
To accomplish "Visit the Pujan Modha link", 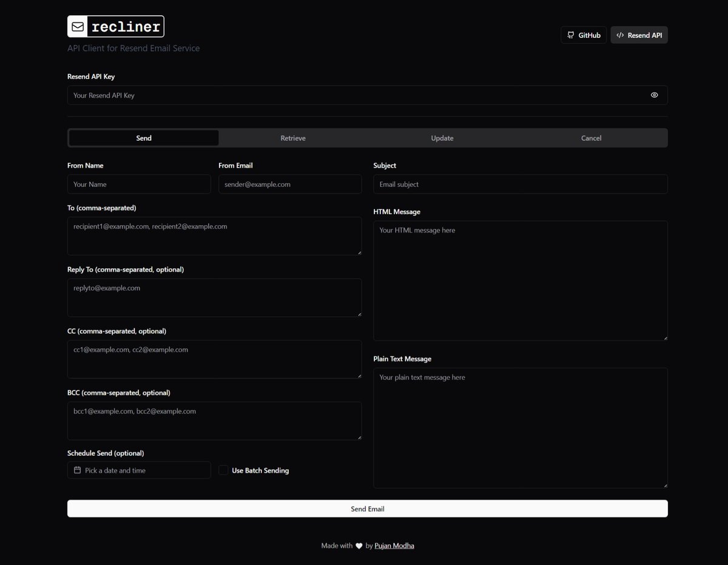I will pos(394,546).
